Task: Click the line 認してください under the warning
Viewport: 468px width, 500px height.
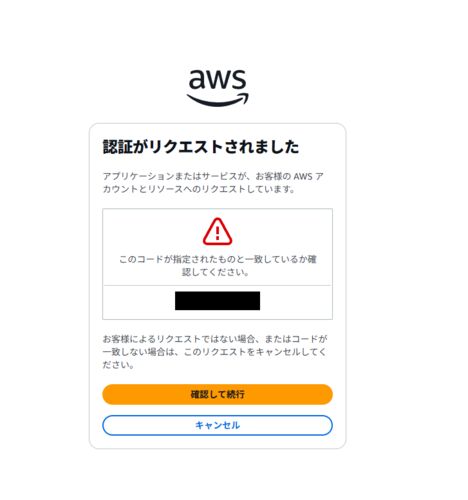Action: point(215,272)
